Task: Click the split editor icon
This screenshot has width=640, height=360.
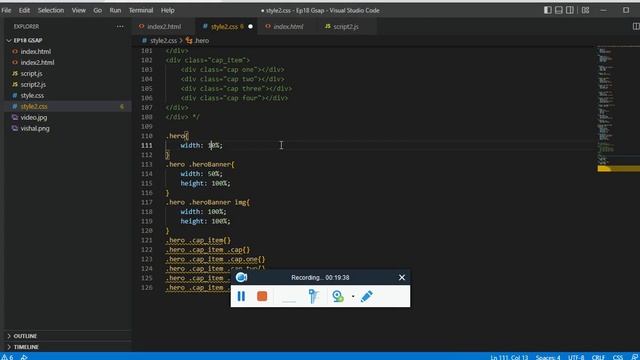Action: (x=636, y=27)
